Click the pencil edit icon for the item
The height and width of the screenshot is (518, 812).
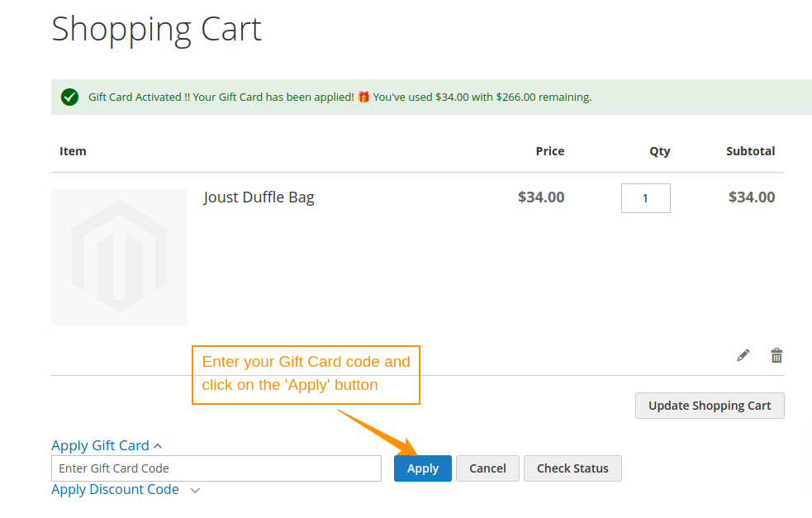[x=743, y=355]
